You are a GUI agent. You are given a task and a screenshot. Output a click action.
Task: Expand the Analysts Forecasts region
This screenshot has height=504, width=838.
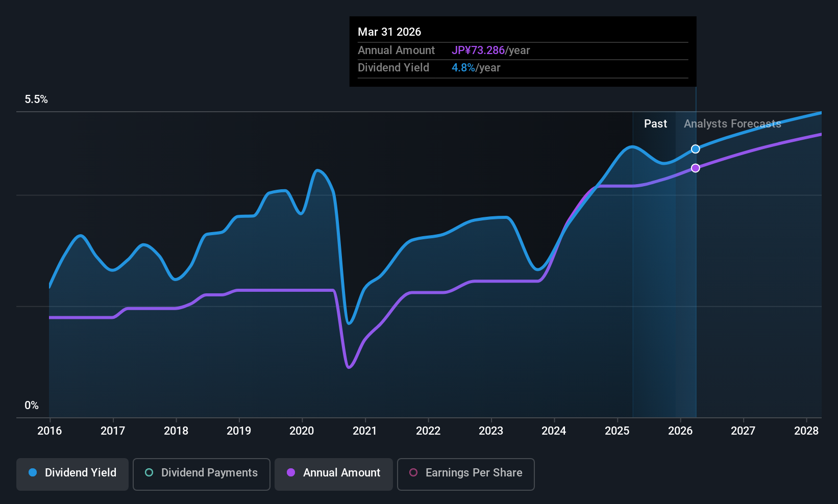click(x=732, y=123)
